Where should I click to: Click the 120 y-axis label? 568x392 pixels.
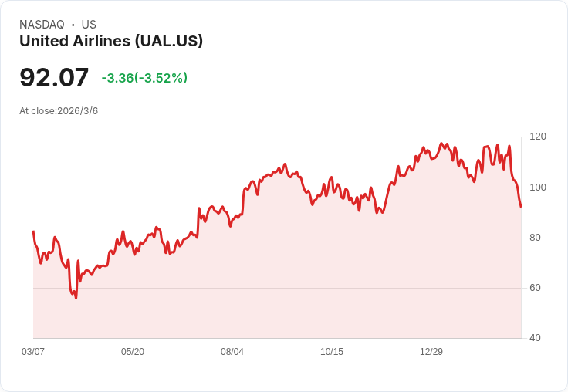pyautogui.click(x=538, y=137)
